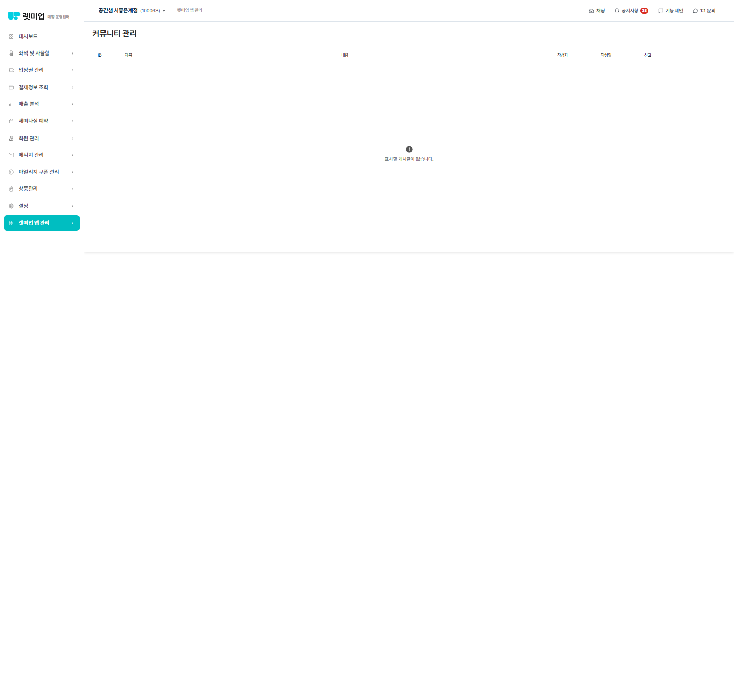Expand the 매출 분석 chevron
This screenshot has width=734, height=700.
(72, 104)
